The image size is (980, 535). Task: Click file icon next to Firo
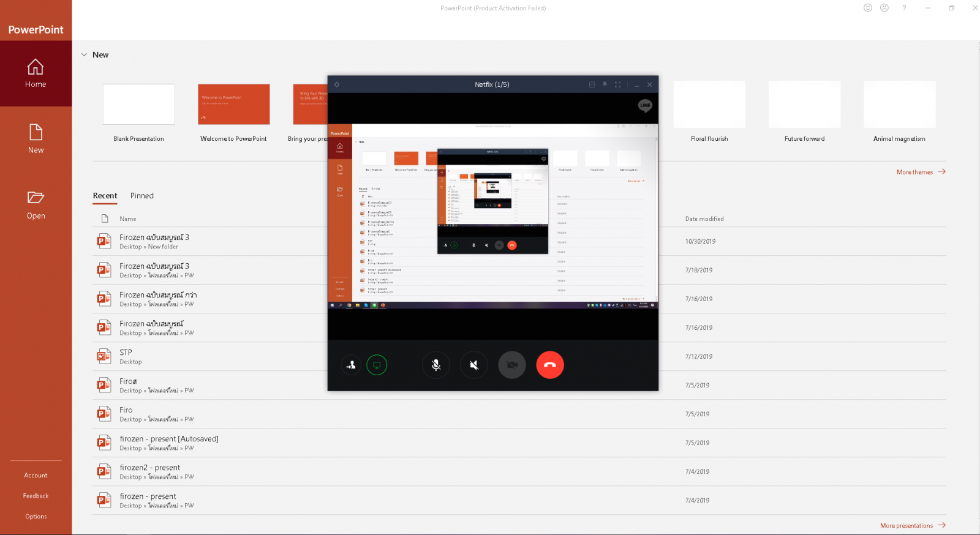click(x=104, y=414)
